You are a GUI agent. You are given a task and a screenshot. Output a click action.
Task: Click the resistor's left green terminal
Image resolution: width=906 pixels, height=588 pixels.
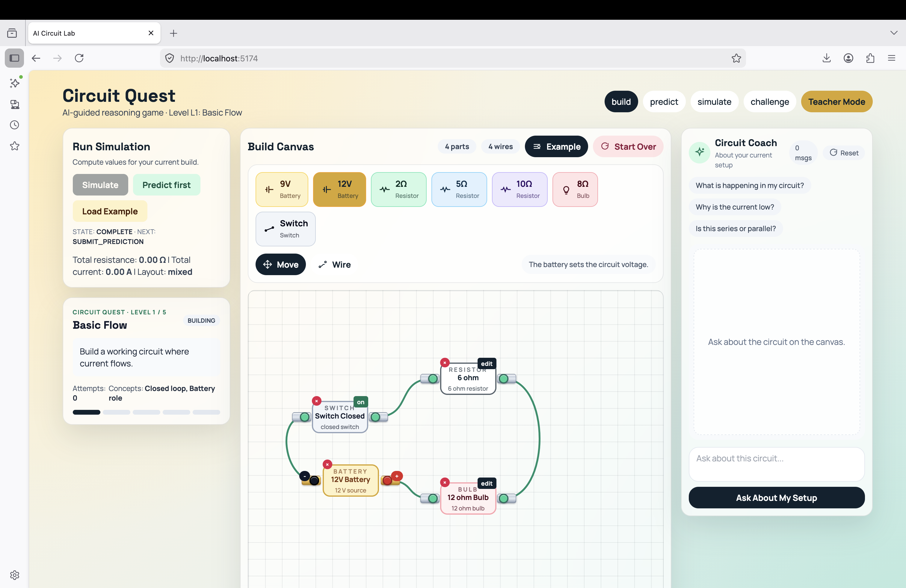coord(433,379)
